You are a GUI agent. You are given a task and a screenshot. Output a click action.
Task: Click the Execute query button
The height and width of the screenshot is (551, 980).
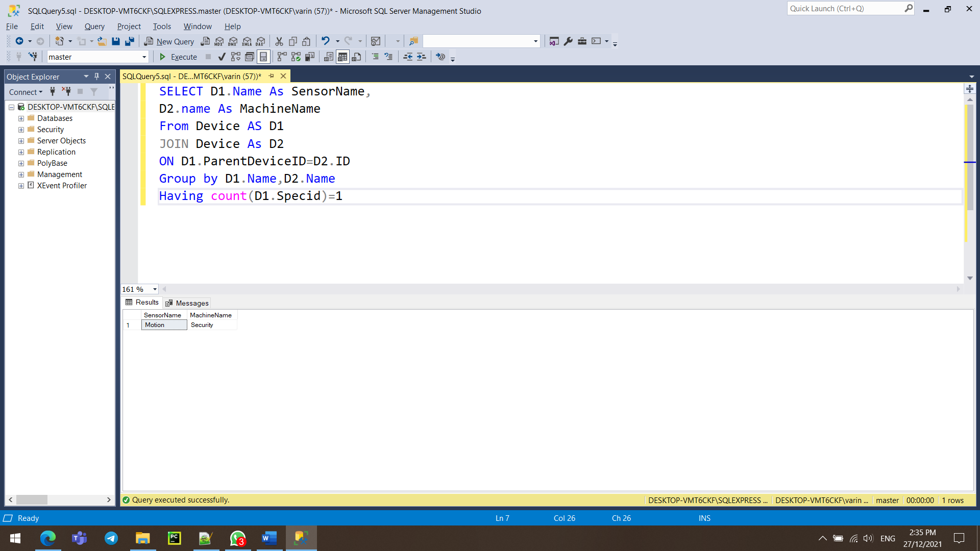[178, 57]
